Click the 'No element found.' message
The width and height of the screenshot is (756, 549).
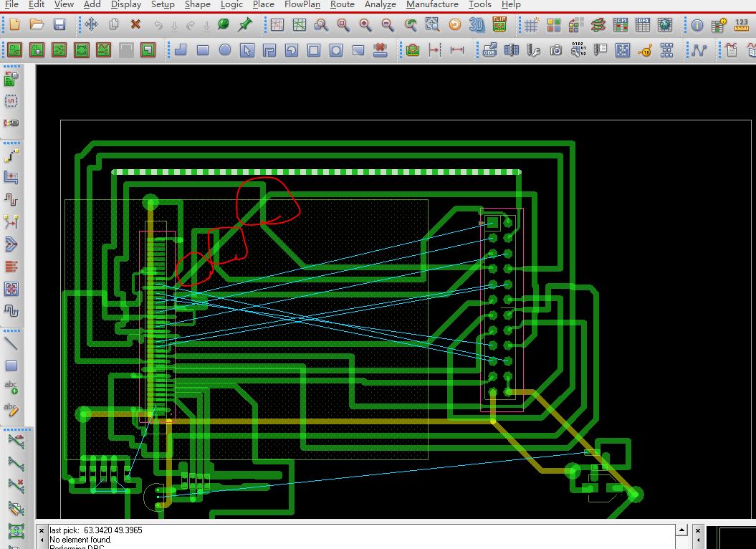tap(80, 540)
